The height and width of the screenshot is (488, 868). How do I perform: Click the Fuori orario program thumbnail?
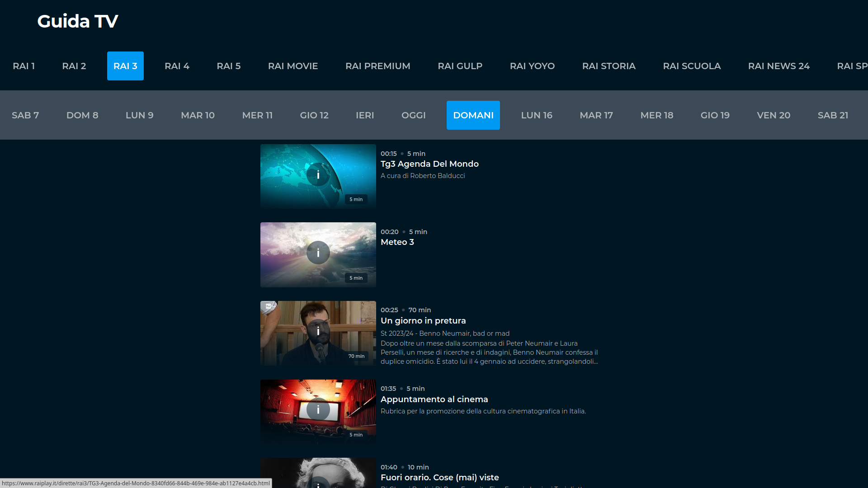[x=318, y=473]
